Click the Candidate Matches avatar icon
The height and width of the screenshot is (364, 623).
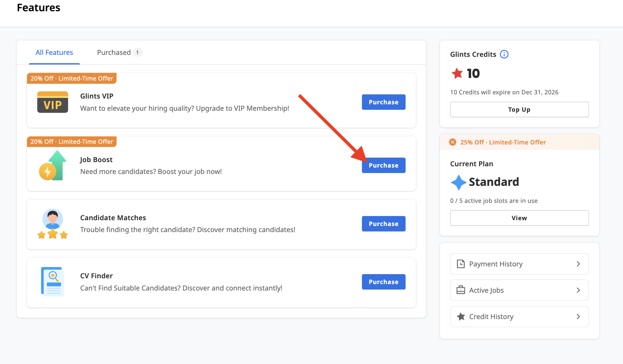point(53,224)
